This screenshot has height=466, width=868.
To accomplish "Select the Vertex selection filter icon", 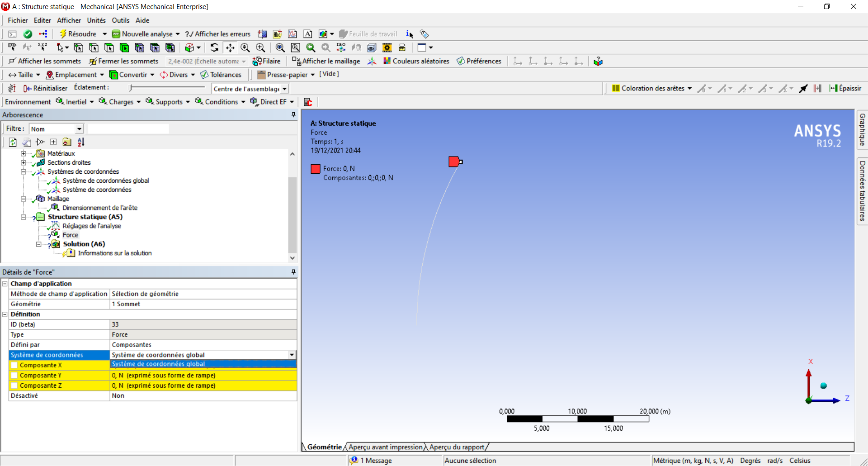I will click(78, 48).
